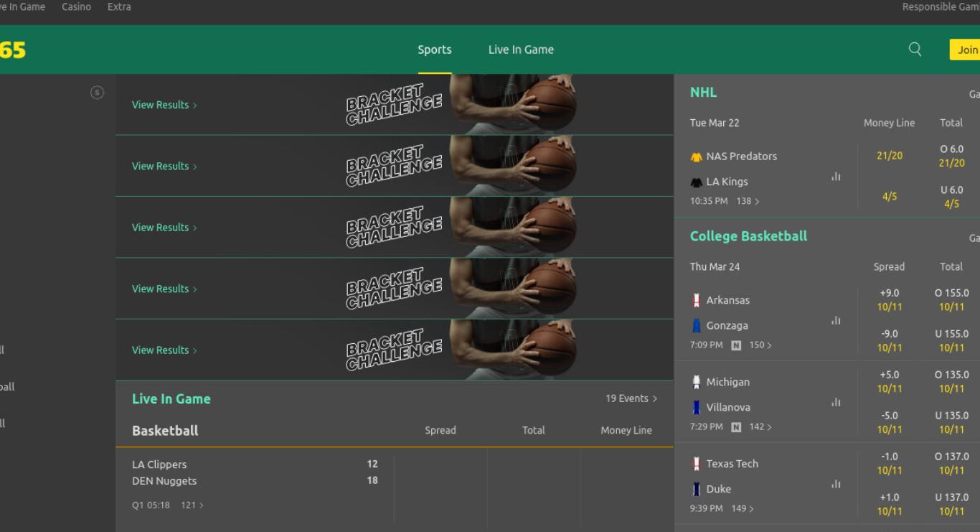Click neutral-site N badge under Gonzaga
Viewport: 980px width, 532px height.
pos(736,345)
